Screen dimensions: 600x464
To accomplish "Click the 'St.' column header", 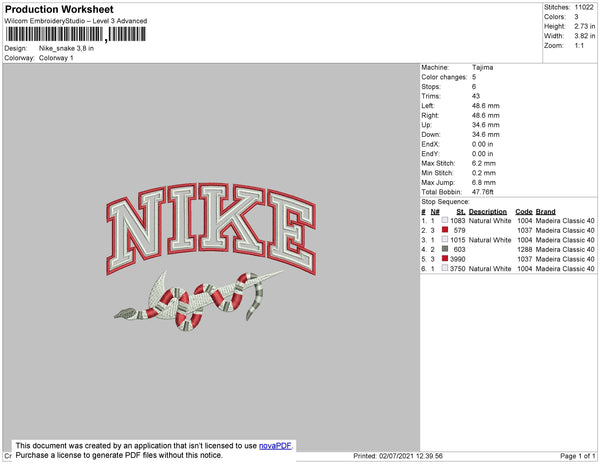I will (461, 212).
